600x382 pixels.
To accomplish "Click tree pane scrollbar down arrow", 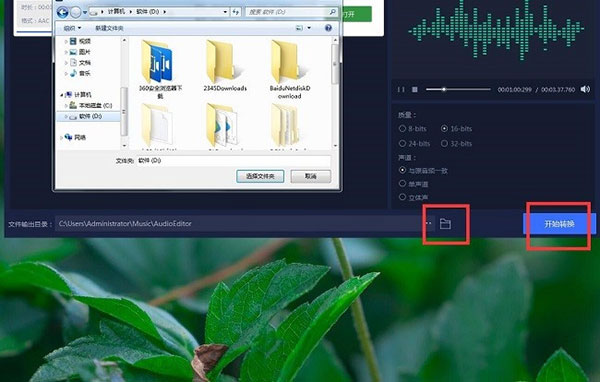I will pos(124,145).
